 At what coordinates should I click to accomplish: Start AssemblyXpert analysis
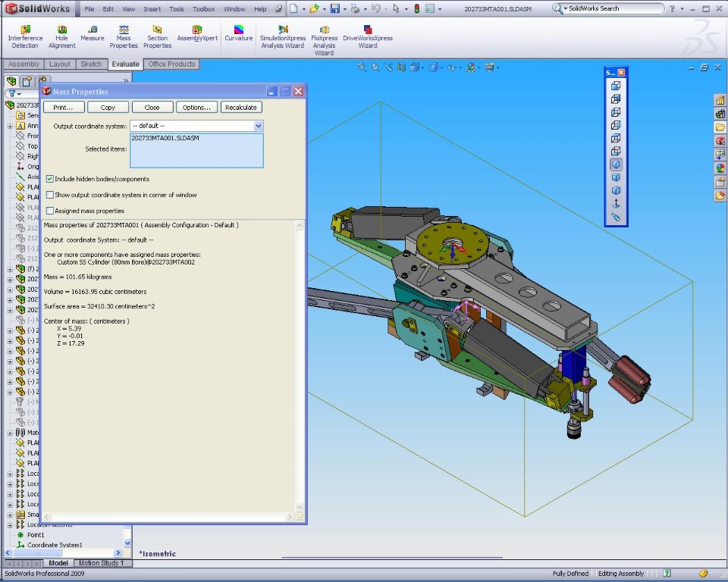pyautogui.click(x=197, y=33)
